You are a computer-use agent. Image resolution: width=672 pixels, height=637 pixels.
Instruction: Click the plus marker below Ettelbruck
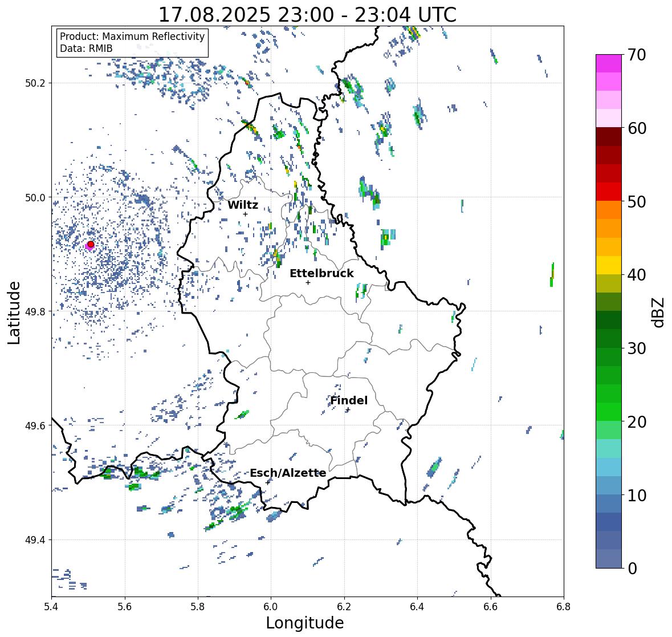point(308,282)
